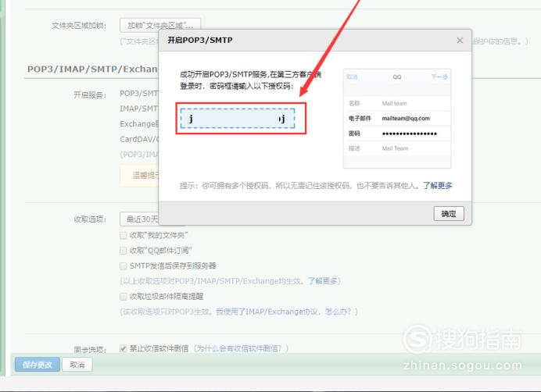Tick the 收取垃圾邮件隔离提醒 checkbox
This screenshot has width=541, height=392.
coord(124,297)
